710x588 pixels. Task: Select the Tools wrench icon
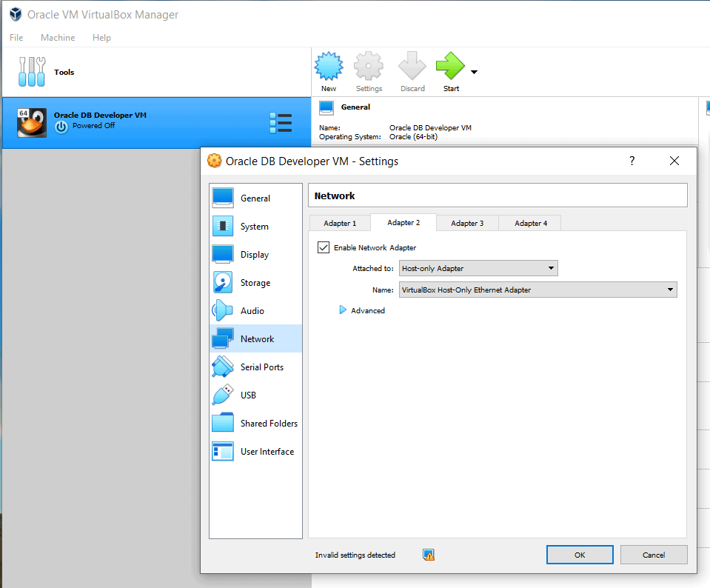coord(32,72)
